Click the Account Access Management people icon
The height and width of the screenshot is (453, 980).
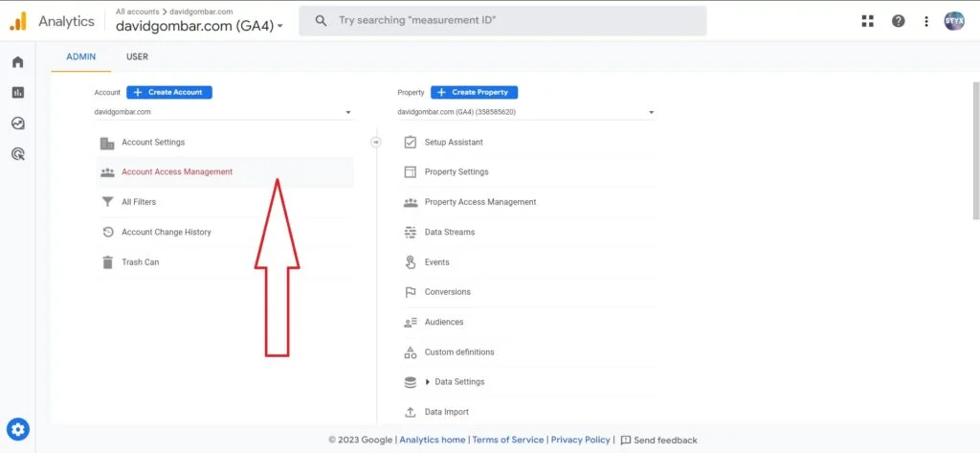(107, 172)
